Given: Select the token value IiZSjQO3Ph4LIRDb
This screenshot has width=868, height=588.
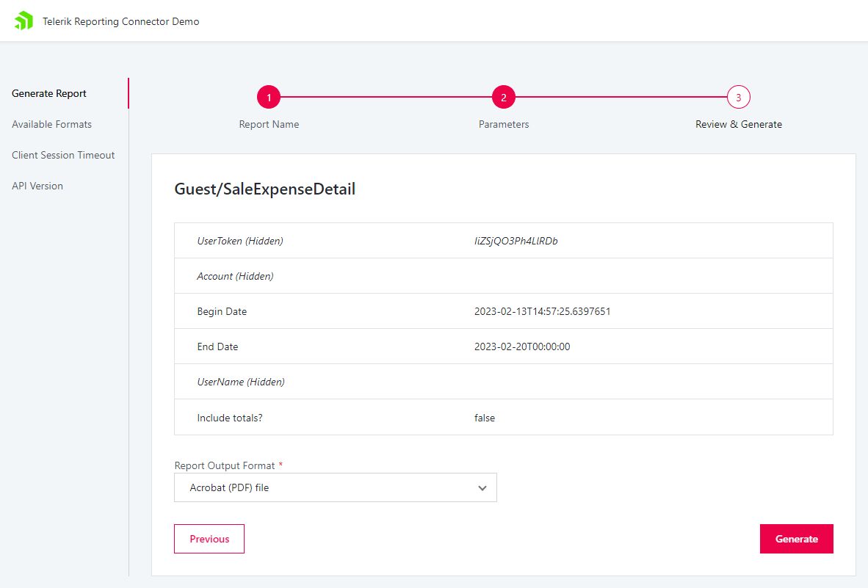Looking at the screenshot, I should pyautogui.click(x=516, y=242).
